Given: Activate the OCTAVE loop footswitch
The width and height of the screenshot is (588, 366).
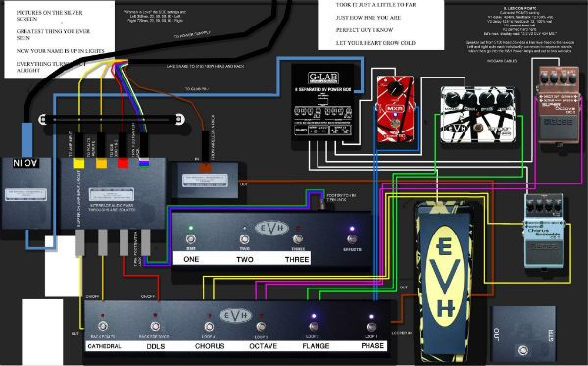Looking at the screenshot, I should tap(261, 326).
